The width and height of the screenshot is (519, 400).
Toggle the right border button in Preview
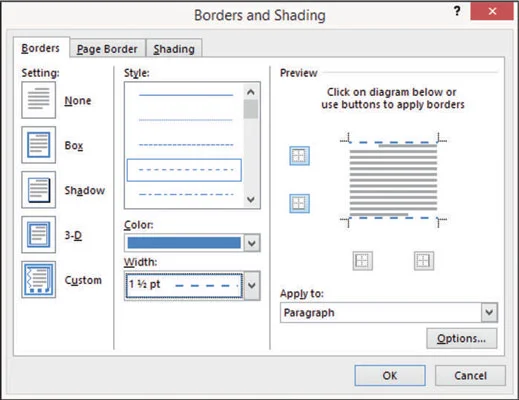(x=424, y=261)
